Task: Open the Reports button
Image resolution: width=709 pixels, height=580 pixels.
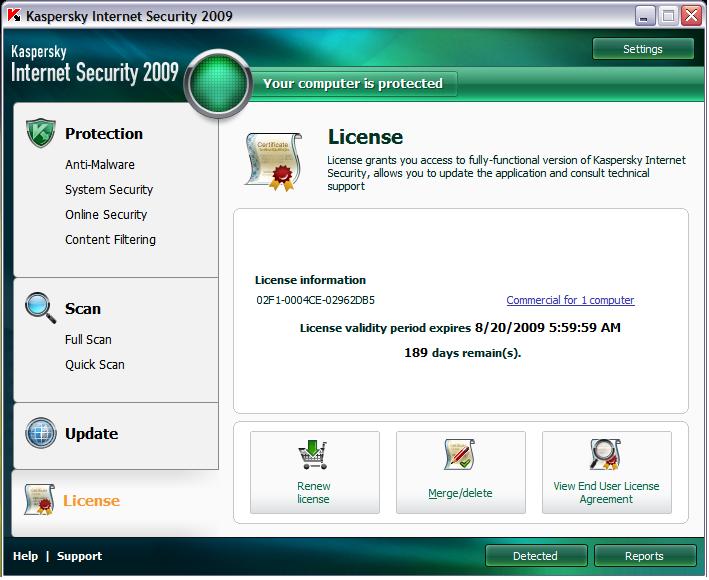Action: coord(644,556)
